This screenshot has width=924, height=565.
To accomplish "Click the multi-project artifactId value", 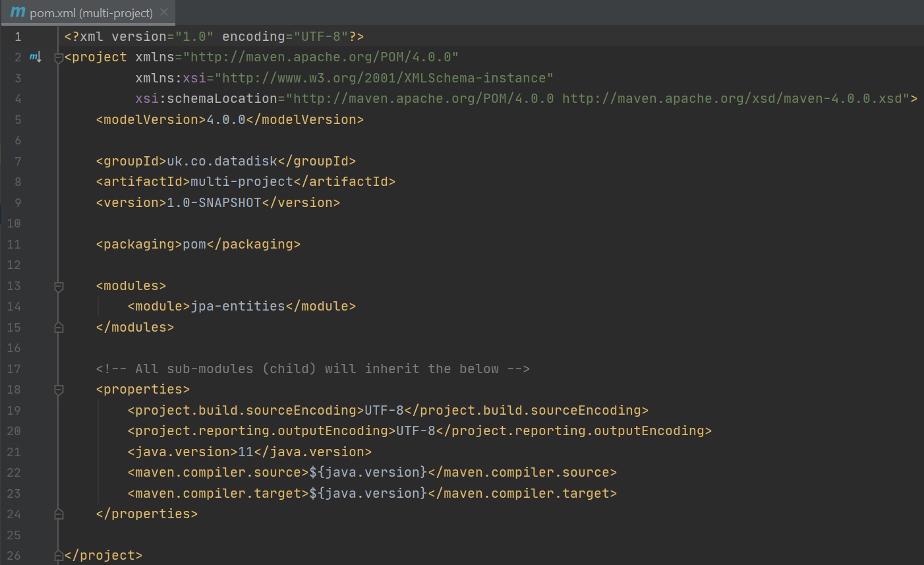I will click(242, 182).
